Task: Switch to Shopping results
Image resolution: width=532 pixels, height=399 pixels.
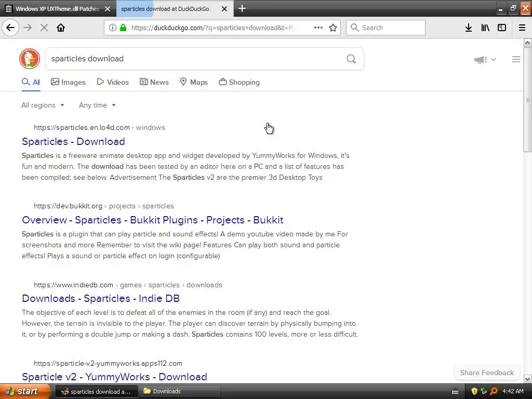Action: pos(239,82)
